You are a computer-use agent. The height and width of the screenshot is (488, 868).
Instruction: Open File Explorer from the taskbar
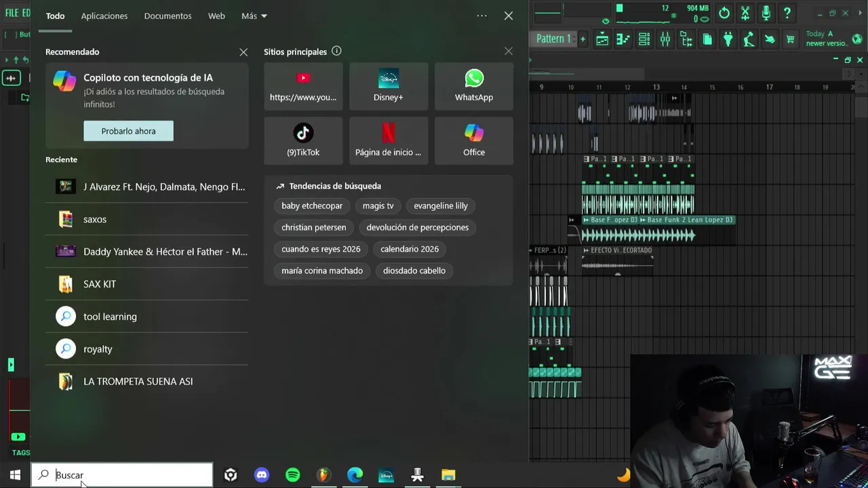coord(448,475)
